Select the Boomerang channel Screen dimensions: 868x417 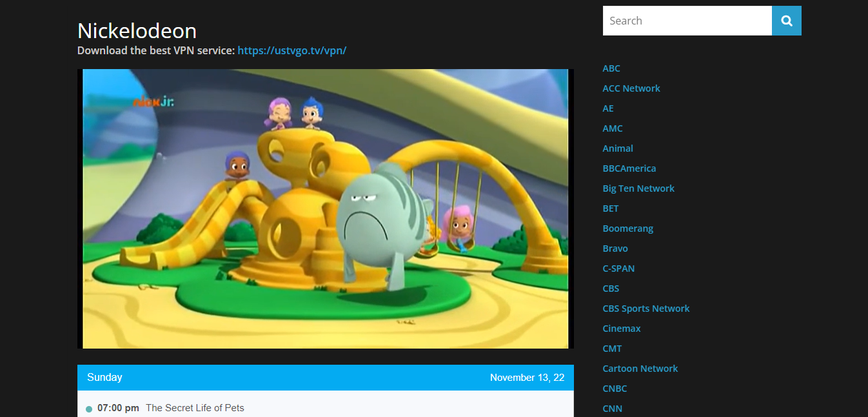pos(628,229)
